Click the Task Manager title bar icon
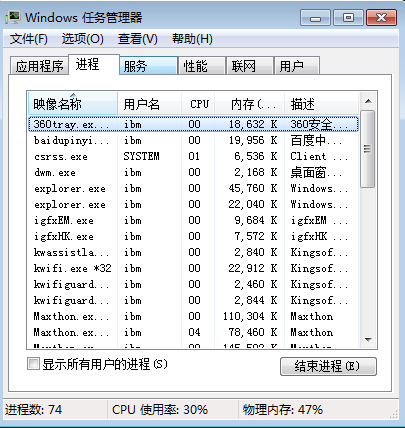Image resolution: width=405 pixels, height=428 pixels. pos(13,17)
